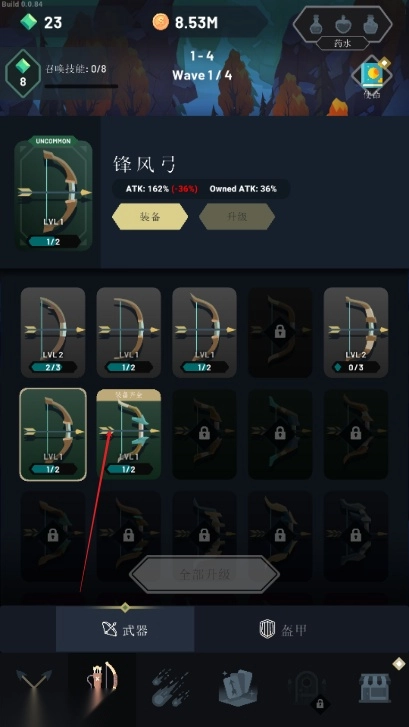Select the LVL 2 bow with 0/3 progress
The width and height of the screenshot is (409, 727).
coord(356,332)
